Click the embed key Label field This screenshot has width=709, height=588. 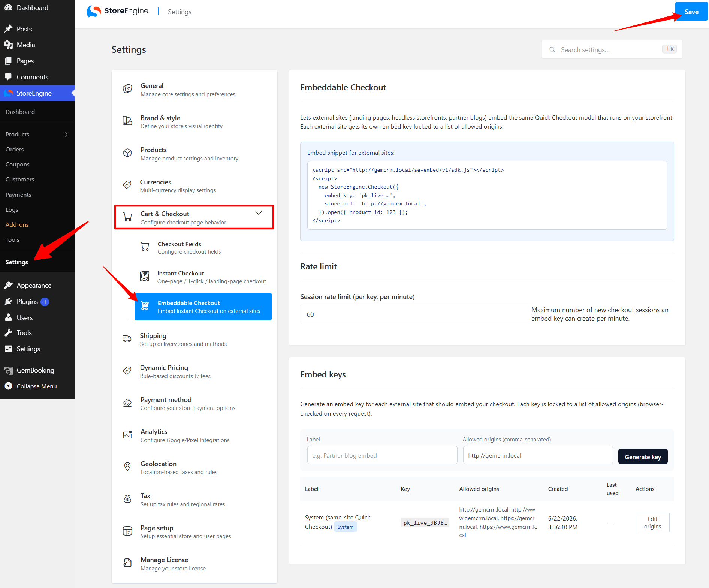click(x=382, y=455)
